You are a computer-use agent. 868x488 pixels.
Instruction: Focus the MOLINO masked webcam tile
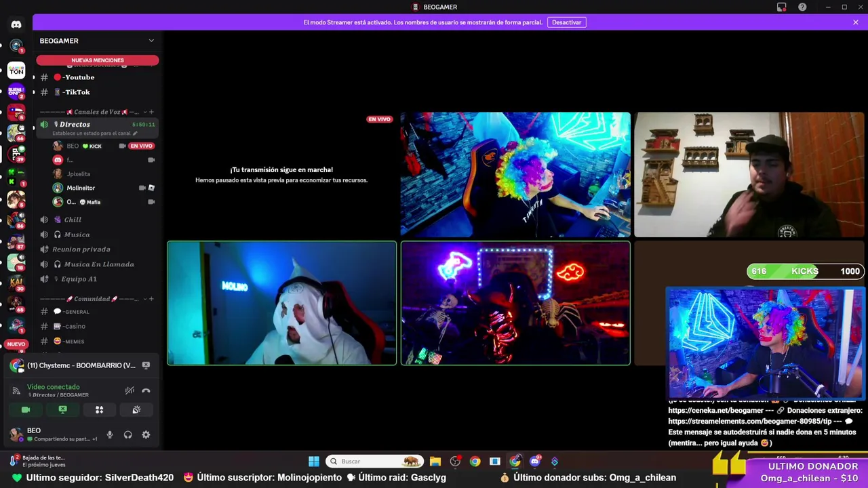(x=281, y=303)
